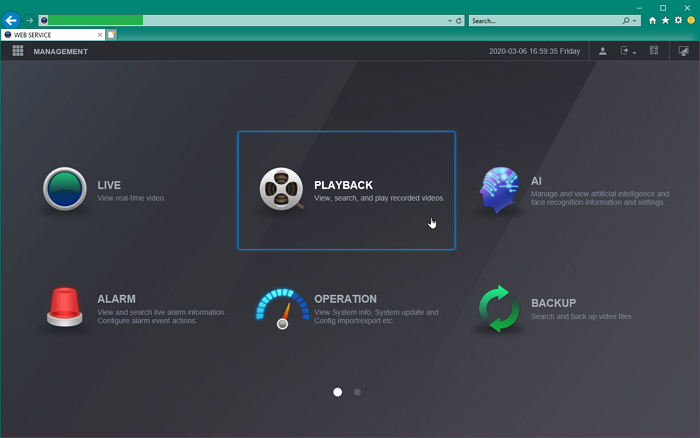Image resolution: width=700 pixels, height=438 pixels.
Task: Click the green Backup arrows icon
Action: click(x=499, y=308)
